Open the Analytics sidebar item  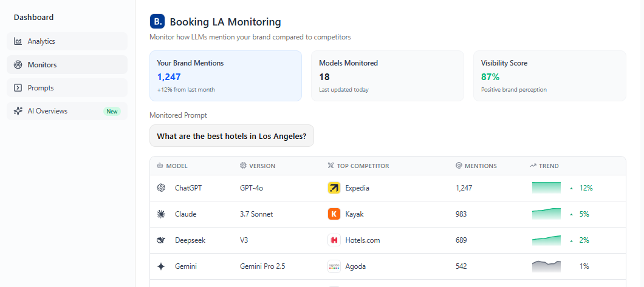[67, 41]
